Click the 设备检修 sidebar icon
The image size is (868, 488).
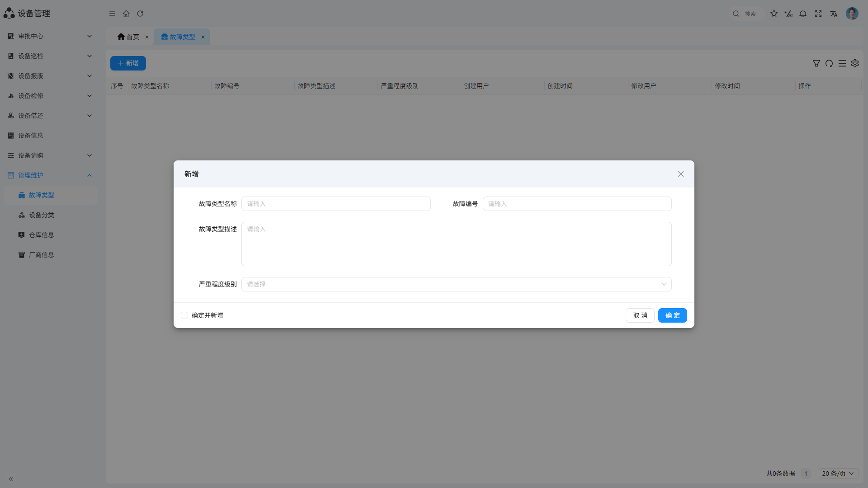pyautogui.click(x=11, y=96)
